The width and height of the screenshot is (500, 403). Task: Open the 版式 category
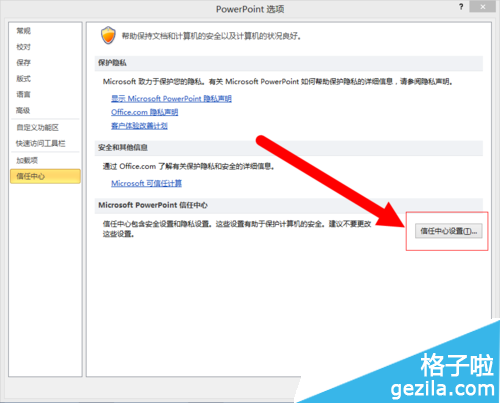pyautogui.click(x=24, y=79)
